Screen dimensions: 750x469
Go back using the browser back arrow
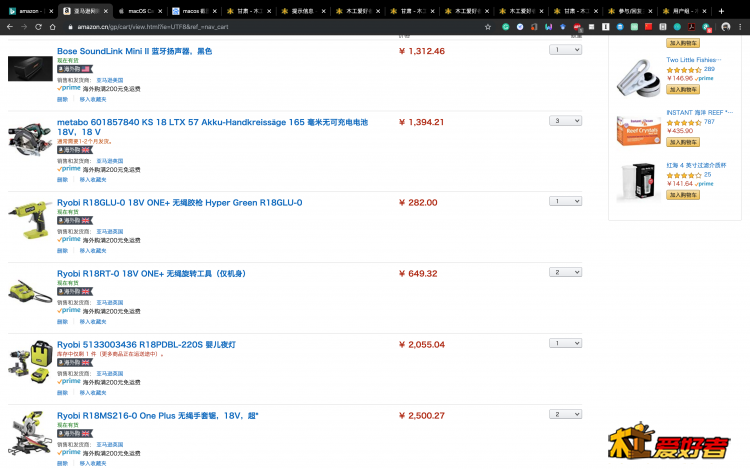[x=10, y=27]
